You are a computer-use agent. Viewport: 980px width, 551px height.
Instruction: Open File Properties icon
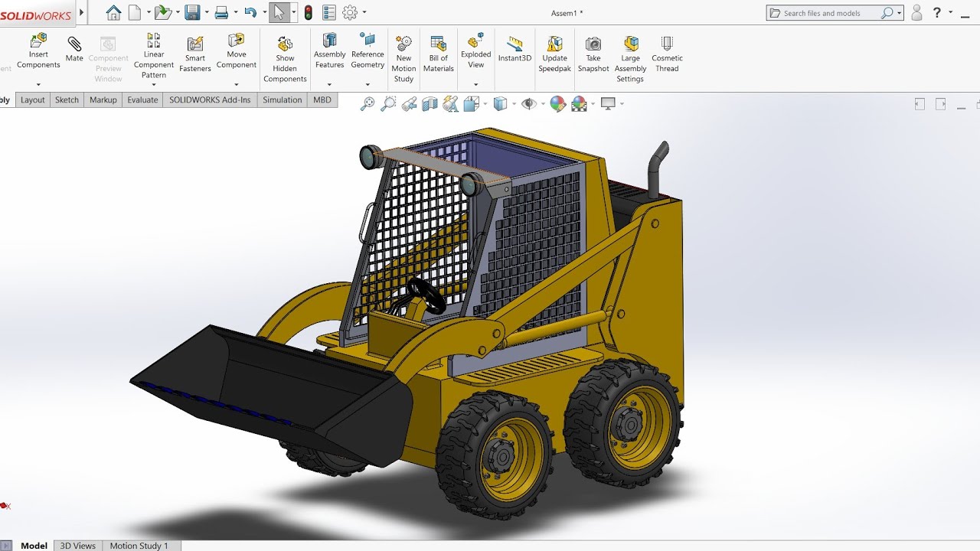(329, 12)
